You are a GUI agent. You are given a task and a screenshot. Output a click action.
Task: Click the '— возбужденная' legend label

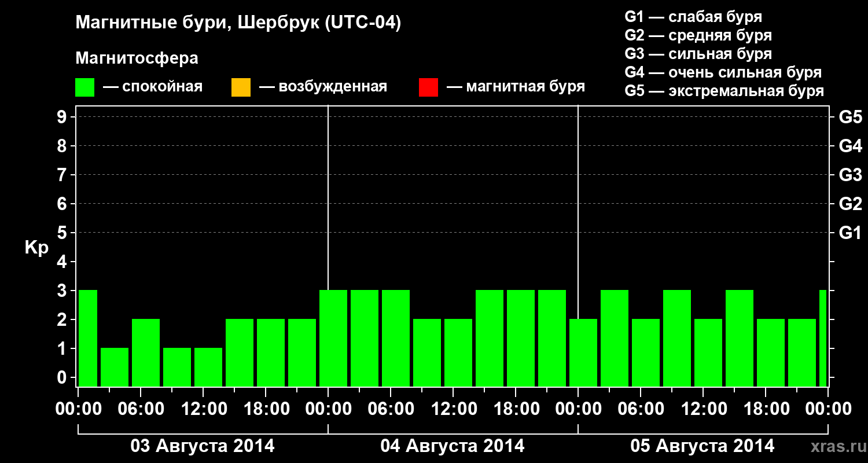(x=323, y=87)
